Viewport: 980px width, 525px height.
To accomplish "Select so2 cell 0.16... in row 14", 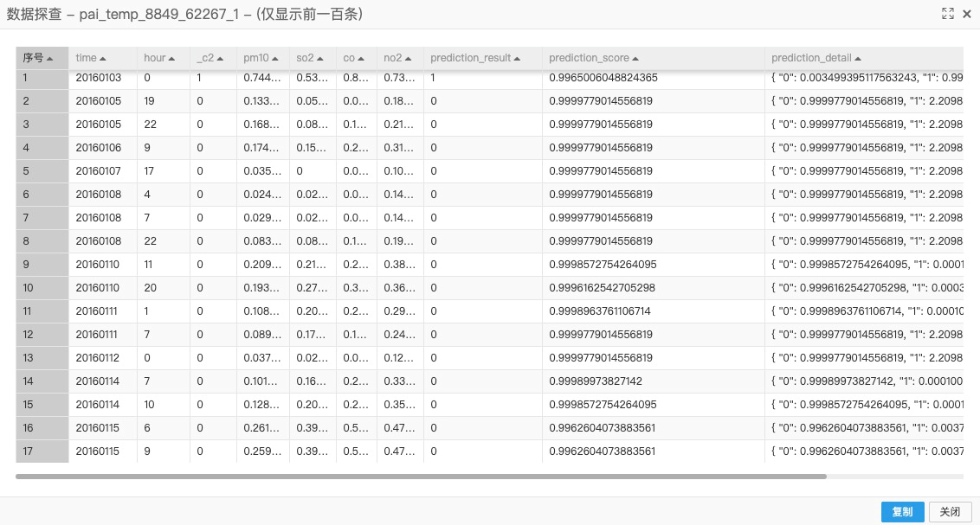I will click(x=313, y=381).
